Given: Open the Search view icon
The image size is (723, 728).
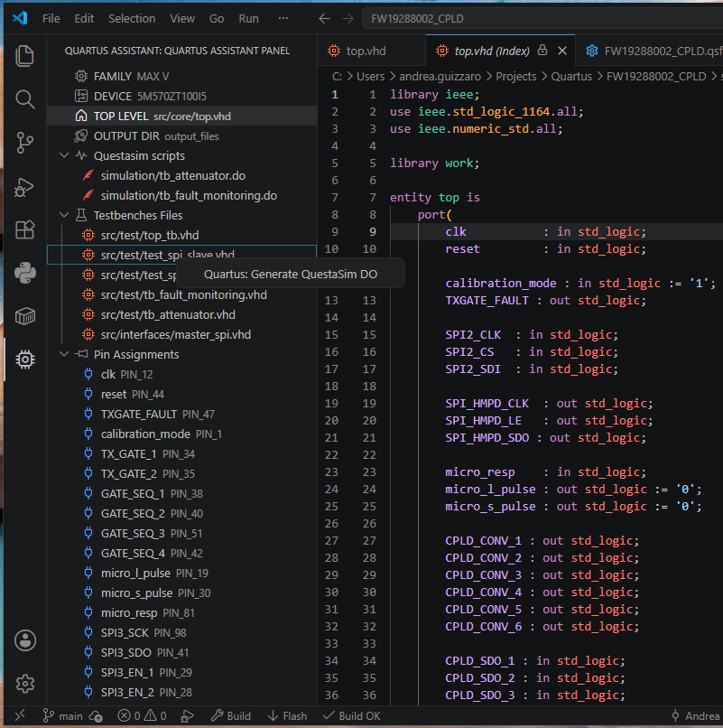Looking at the screenshot, I should click(x=24, y=99).
